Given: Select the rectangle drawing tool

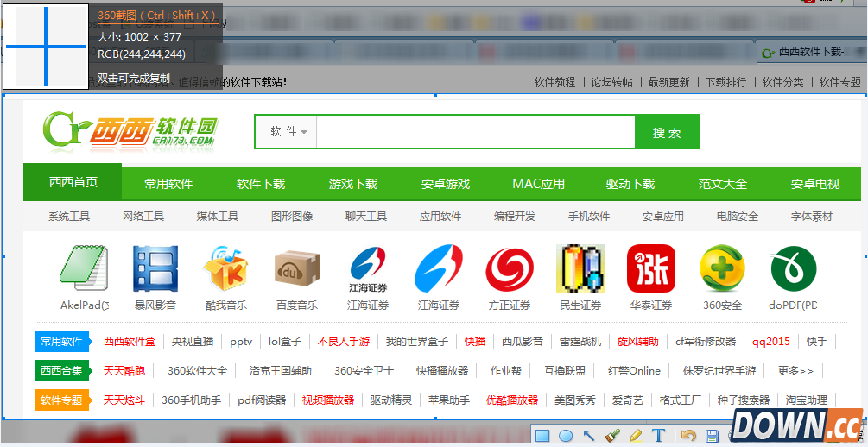Looking at the screenshot, I should click(x=542, y=436).
